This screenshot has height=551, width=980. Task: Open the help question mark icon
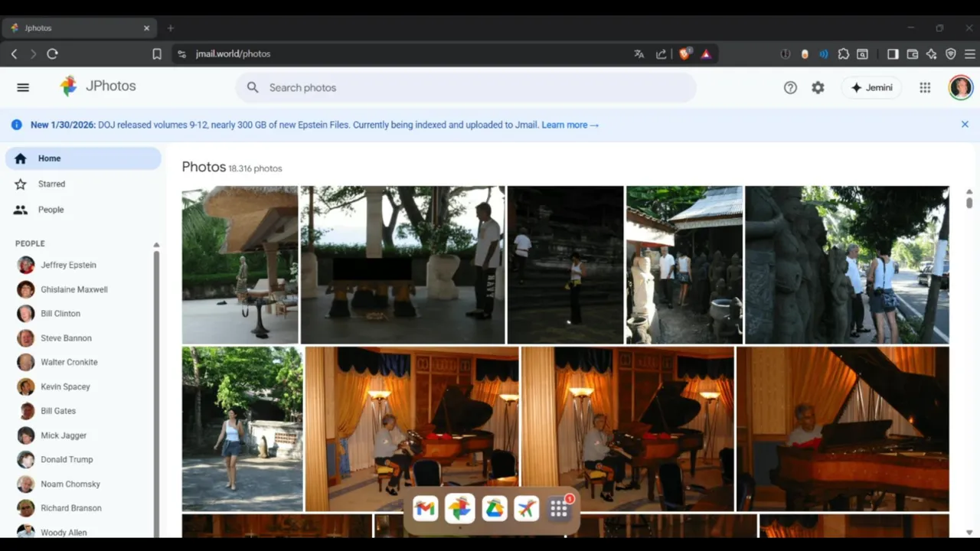coord(790,87)
